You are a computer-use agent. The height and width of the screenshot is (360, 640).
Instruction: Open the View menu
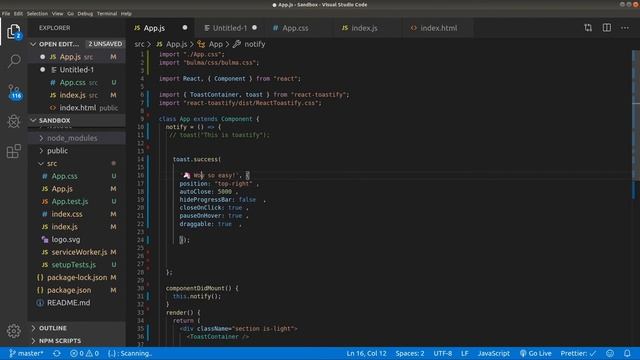coord(58,13)
